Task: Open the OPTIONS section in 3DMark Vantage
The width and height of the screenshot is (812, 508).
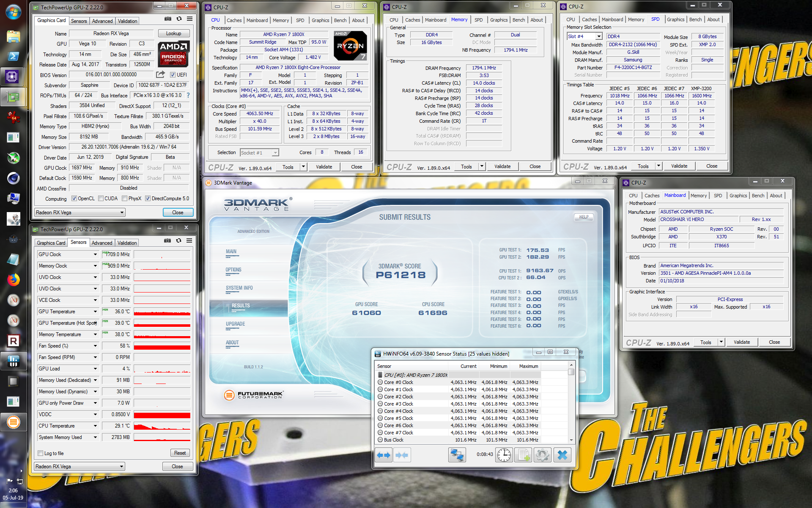Action: 233,270
